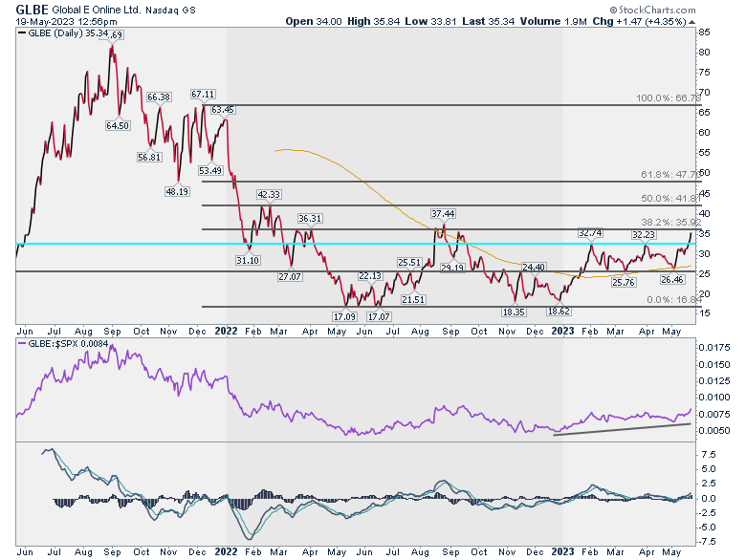
Task: Click the green up-arrow change indicator
Action: [x=691, y=22]
